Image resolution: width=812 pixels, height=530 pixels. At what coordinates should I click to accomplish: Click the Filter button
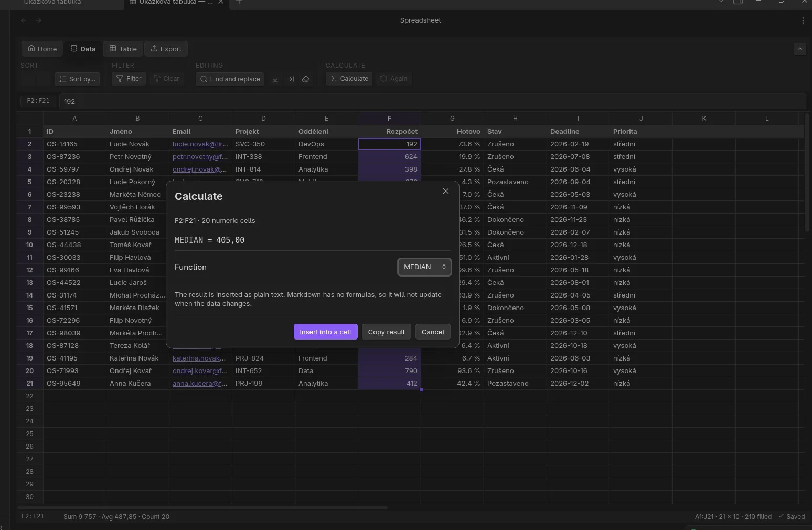129,79
